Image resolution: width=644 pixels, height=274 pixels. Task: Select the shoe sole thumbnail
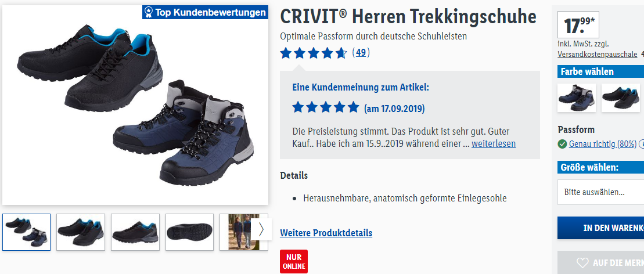click(189, 232)
